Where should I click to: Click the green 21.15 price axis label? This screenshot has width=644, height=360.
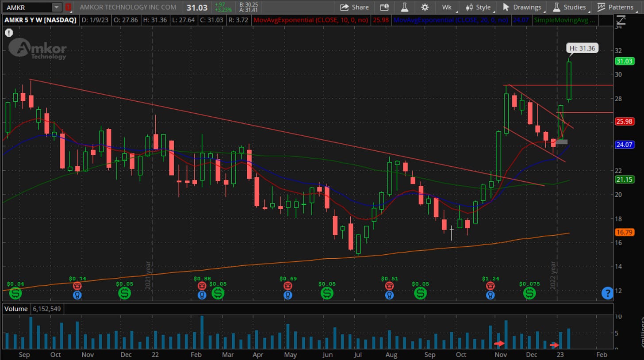point(625,179)
